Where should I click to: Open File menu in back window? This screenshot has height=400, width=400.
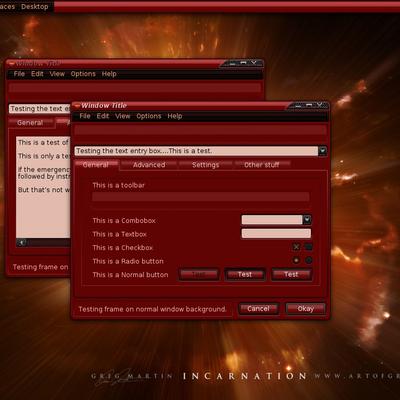[19, 74]
